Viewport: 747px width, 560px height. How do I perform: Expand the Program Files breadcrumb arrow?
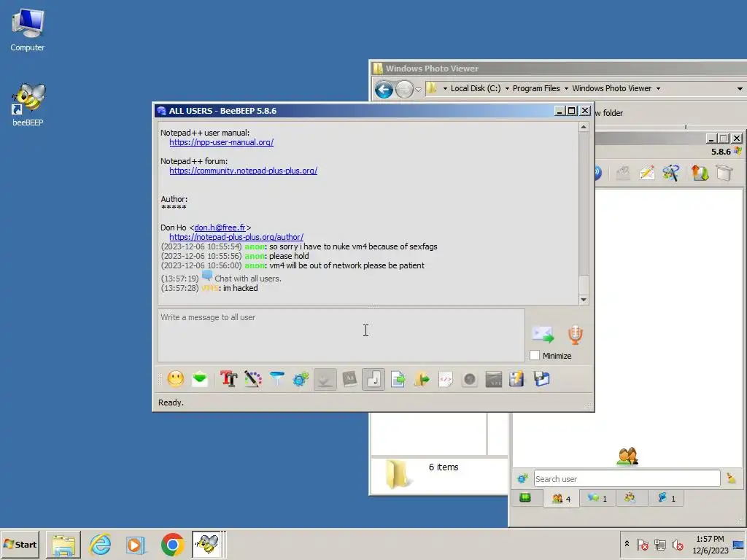click(566, 88)
